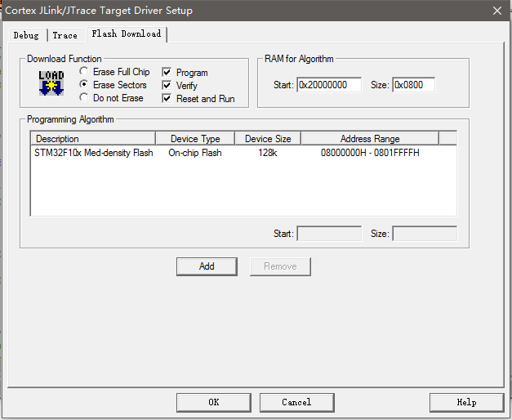Switch to the Debug tab
This screenshot has width=512, height=420.
point(26,35)
